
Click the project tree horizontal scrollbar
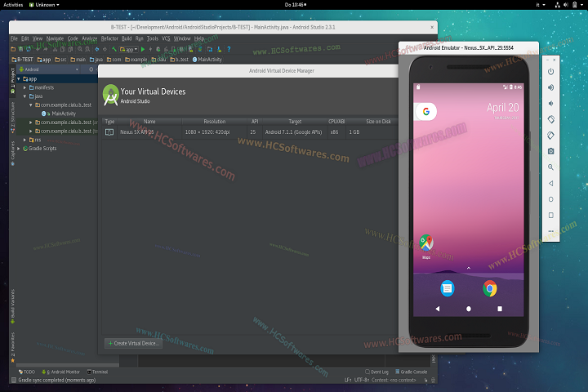coord(68,365)
